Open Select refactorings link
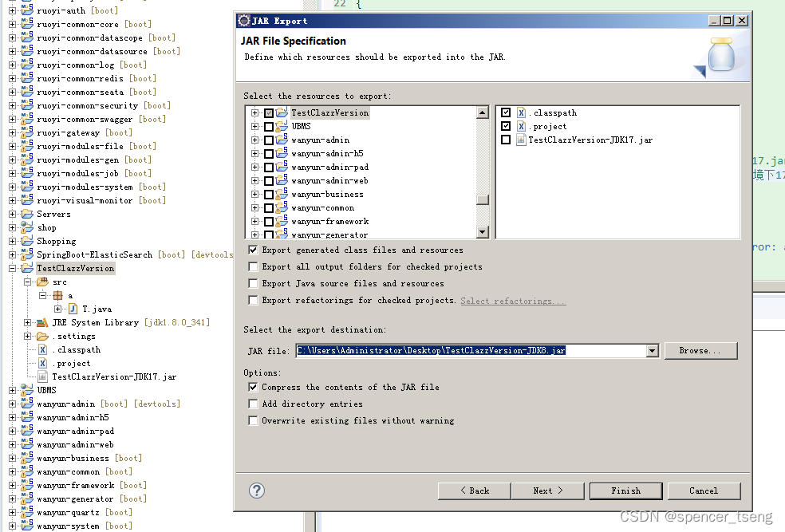Screen dimensions: 785x532 (x=513, y=301)
